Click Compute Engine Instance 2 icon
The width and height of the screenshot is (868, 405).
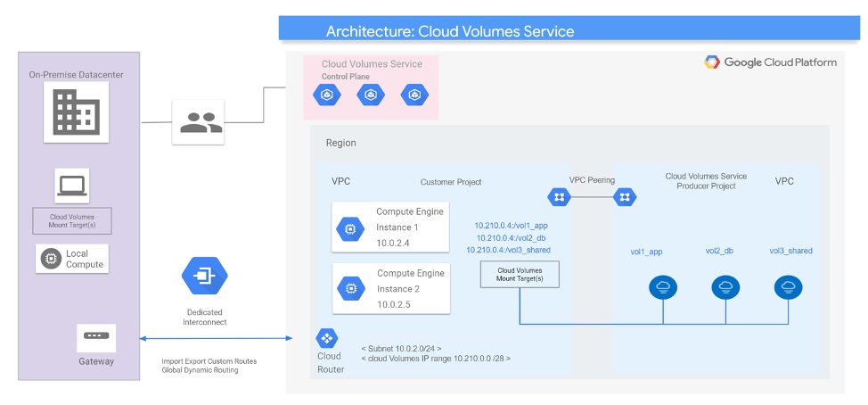(x=348, y=288)
